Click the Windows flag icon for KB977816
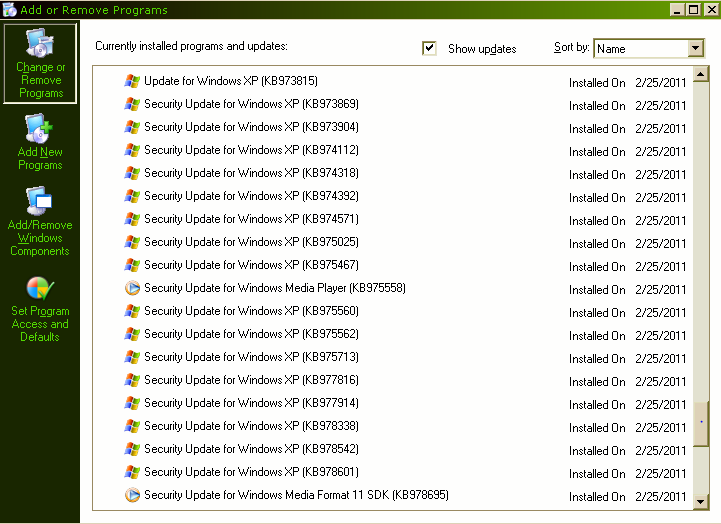Viewport: 721px width, 524px height. [x=132, y=380]
